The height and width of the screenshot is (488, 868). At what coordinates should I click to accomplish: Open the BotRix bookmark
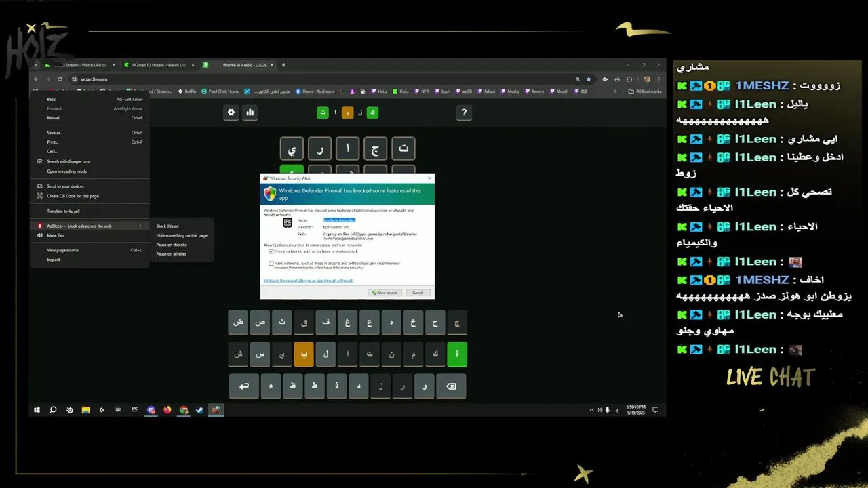[187, 91]
